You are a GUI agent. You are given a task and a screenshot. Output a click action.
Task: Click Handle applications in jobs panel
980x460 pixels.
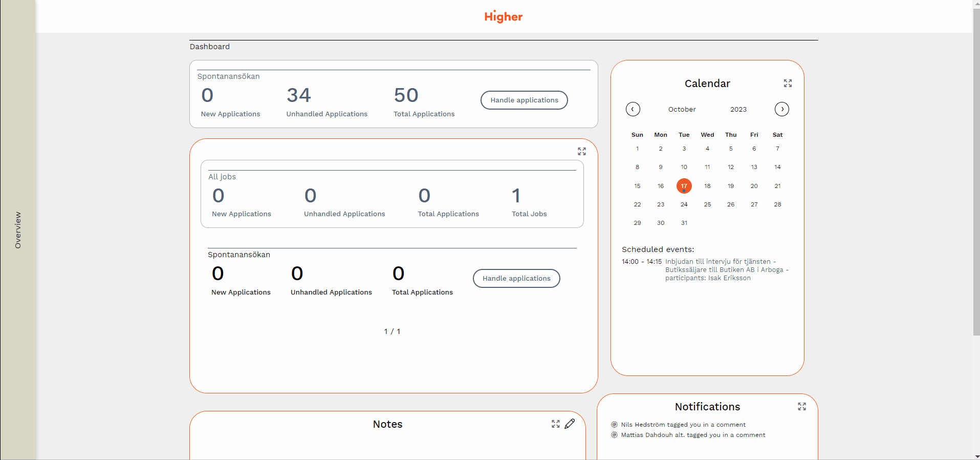coord(516,279)
